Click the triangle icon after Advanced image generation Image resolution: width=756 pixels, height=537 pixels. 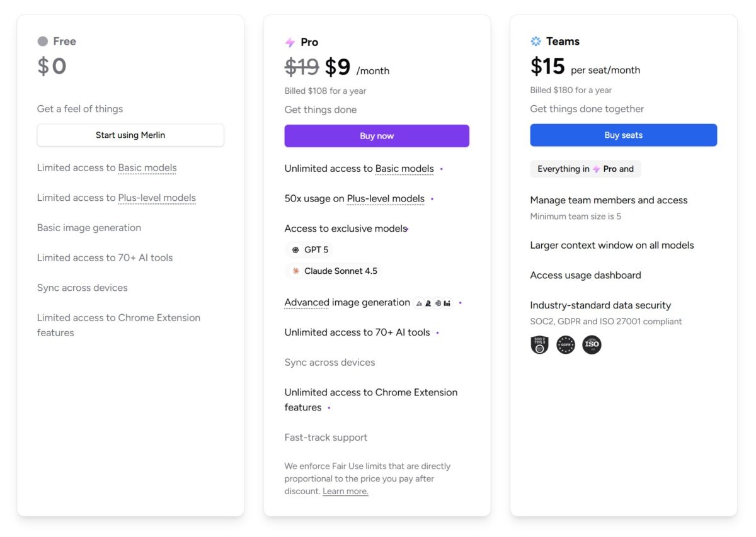click(x=419, y=303)
